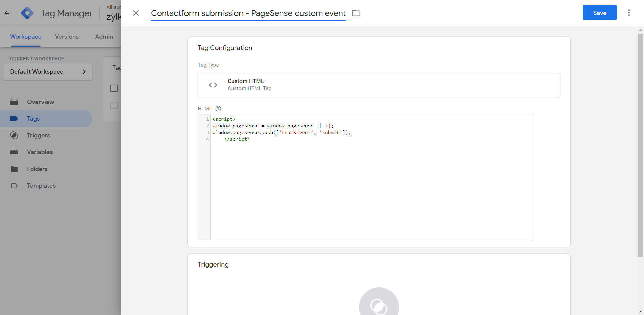Click the Tags sidebar icon
This screenshot has height=315, width=644.
[14, 119]
